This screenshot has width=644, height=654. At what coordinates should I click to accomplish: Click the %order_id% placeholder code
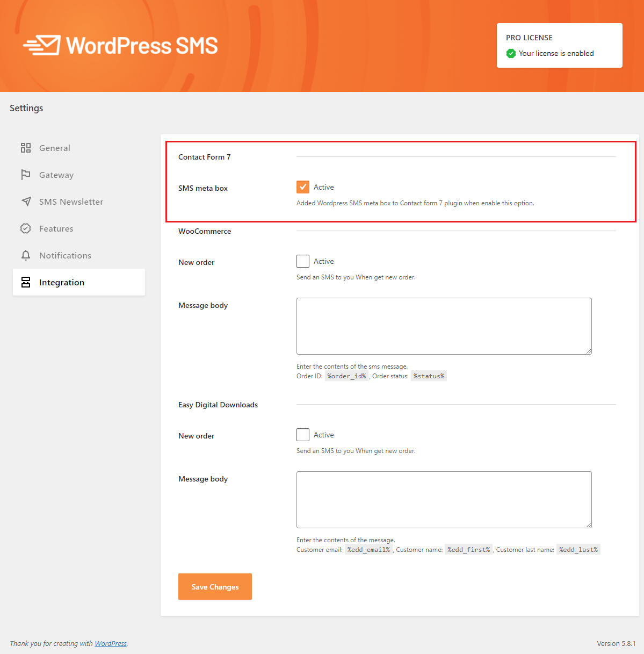[346, 376]
